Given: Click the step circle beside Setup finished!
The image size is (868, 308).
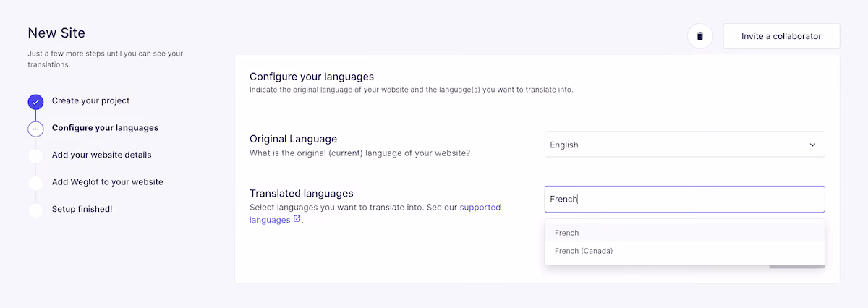Looking at the screenshot, I should [35, 210].
